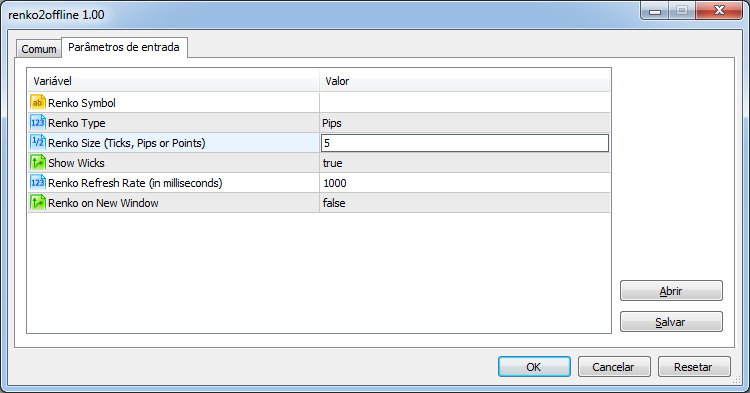This screenshot has height=393, width=750.
Task: Open the Renko Type value Pips
Action: click(x=464, y=123)
